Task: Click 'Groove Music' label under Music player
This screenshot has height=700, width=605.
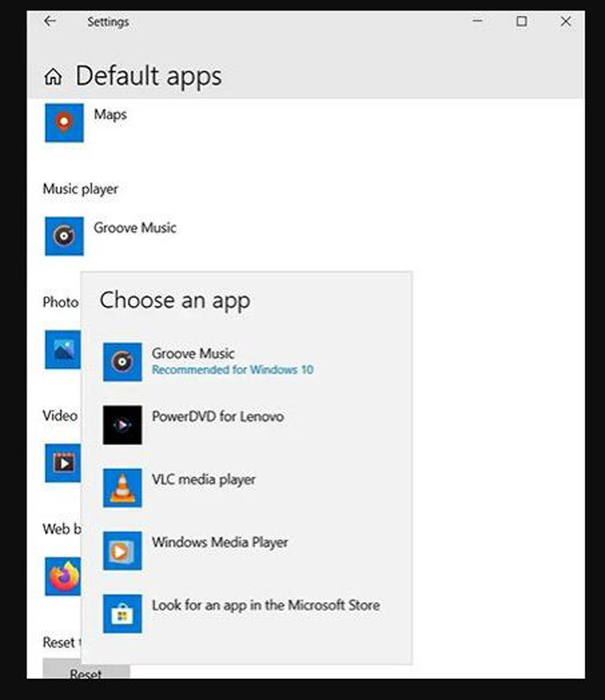Action: click(x=135, y=227)
